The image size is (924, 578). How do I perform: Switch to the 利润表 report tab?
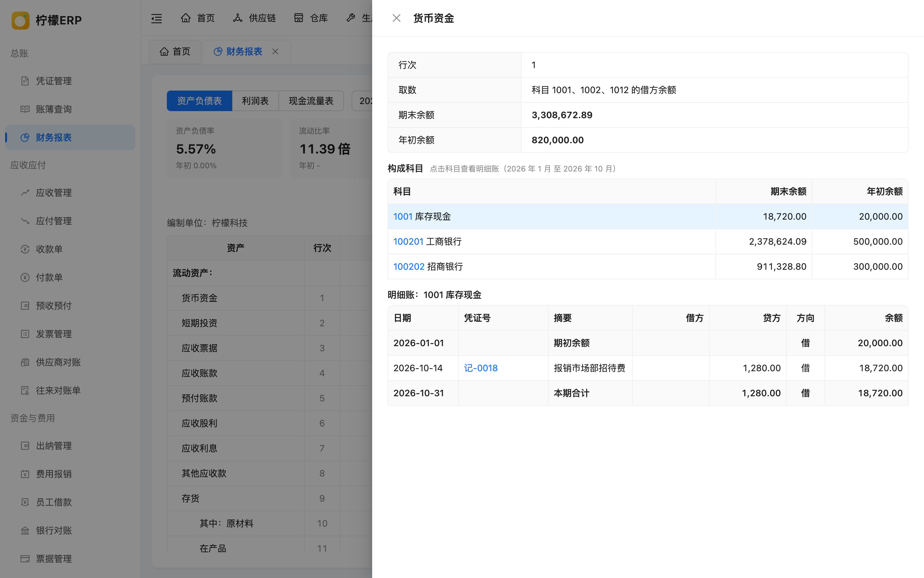pos(255,101)
